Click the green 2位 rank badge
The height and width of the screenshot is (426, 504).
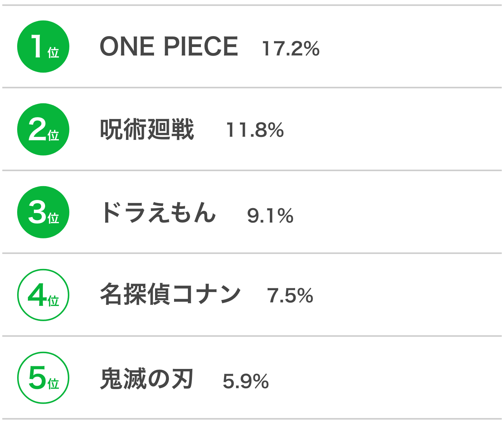pos(43,129)
